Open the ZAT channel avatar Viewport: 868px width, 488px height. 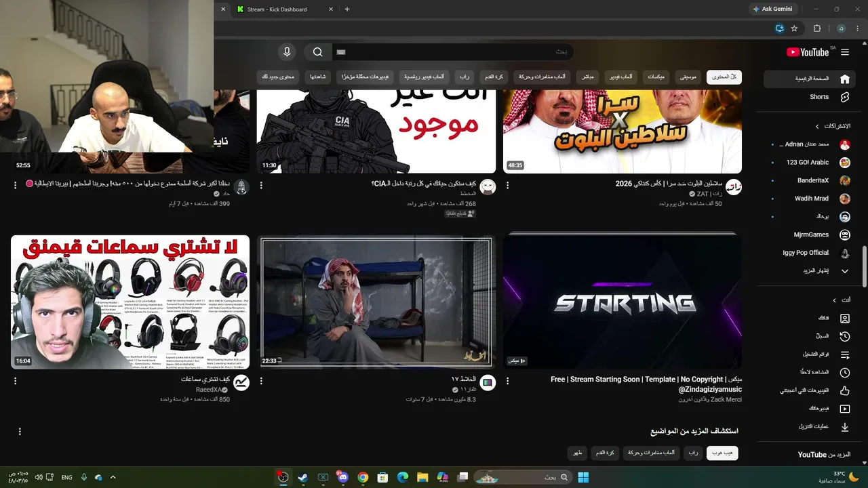(734, 187)
